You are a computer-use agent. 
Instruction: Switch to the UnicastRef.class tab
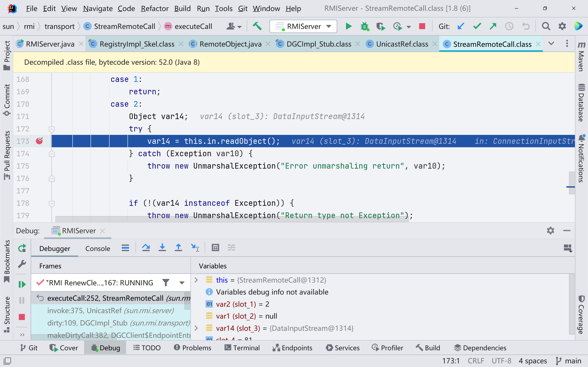pyautogui.click(x=402, y=44)
